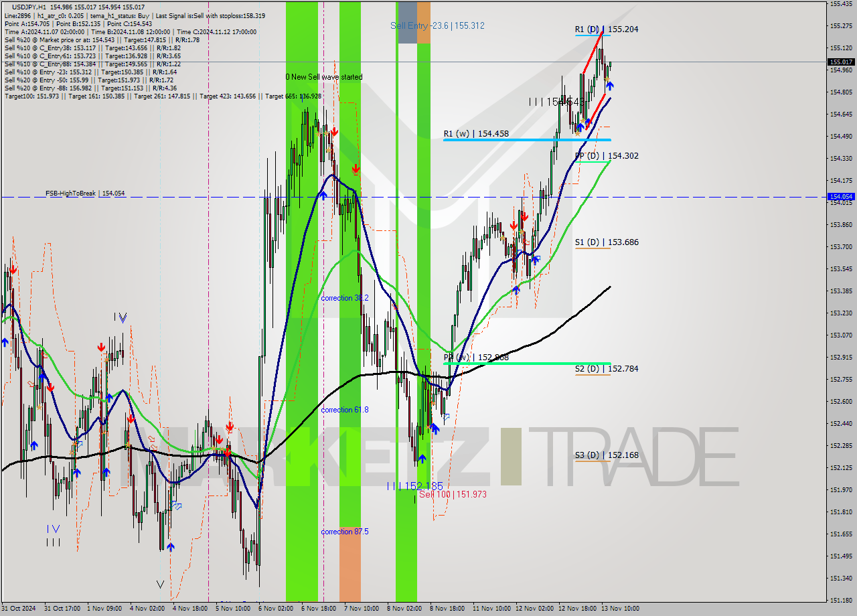Click the '13 Nov 10:00' time axis label
This screenshot has height=616, width=857.
tap(620, 609)
